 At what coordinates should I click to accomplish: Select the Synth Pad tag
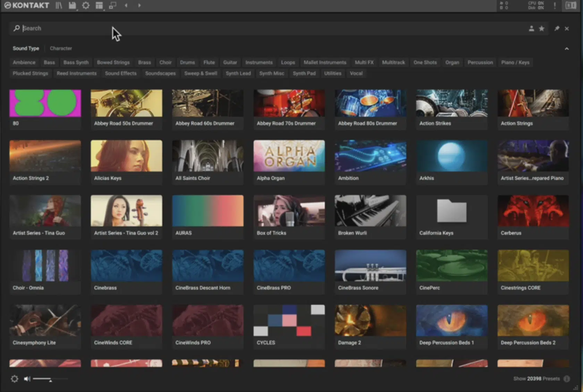(304, 73)
